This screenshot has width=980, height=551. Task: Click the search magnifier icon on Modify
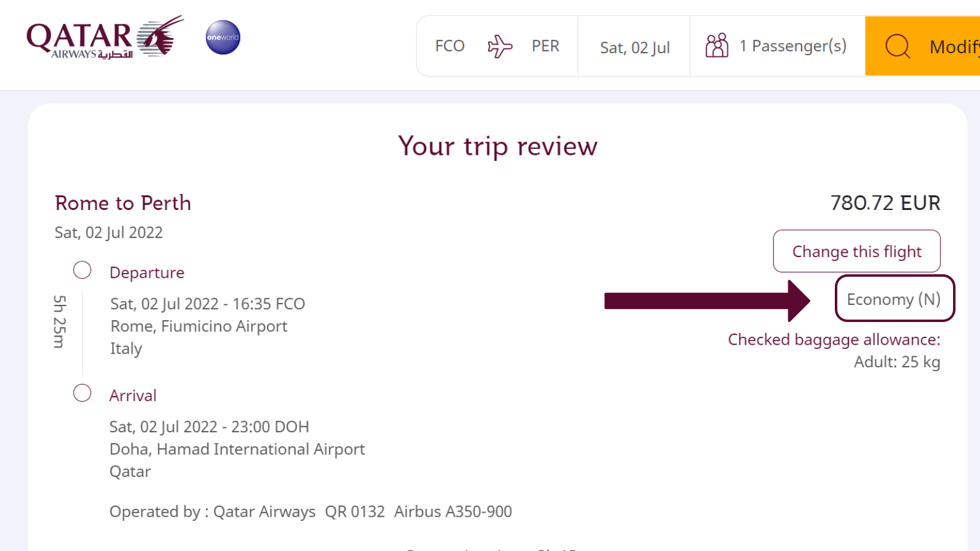pos(898,46)
